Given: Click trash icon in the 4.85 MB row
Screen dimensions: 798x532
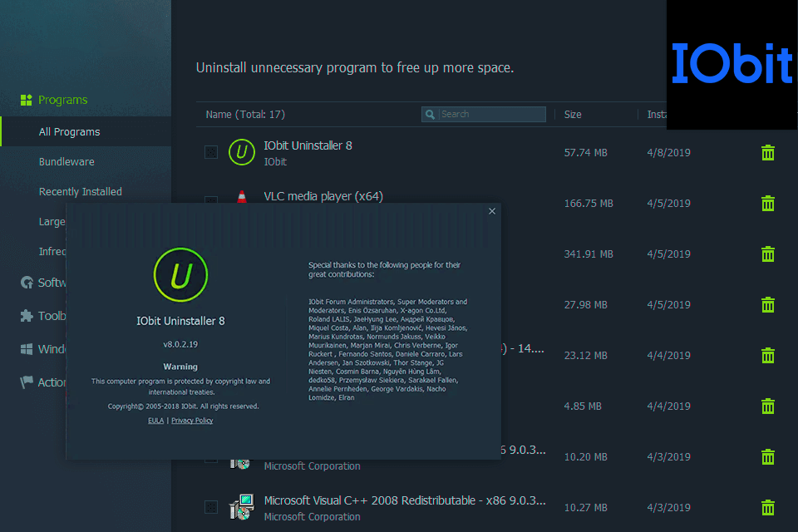Looking at the screenshot, I should [767, 406].
